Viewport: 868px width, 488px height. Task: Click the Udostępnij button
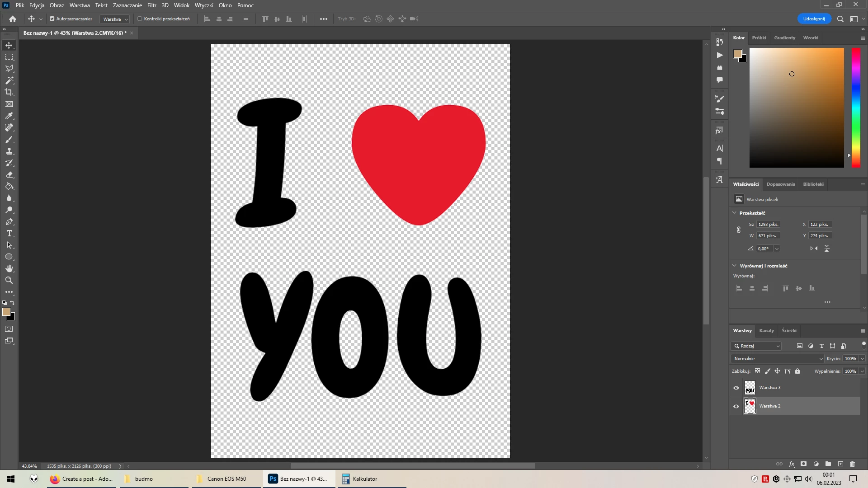[x=814, y=19]
